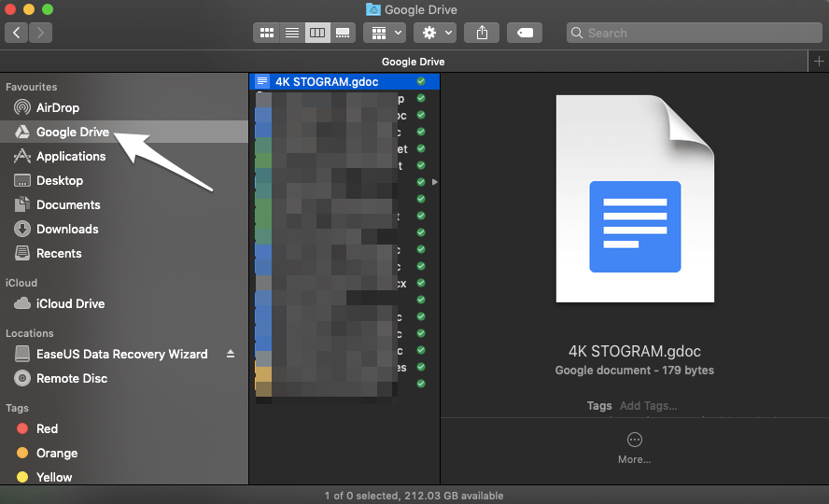This screenshot has width=829, height=504.
Task: Select the 4K STOGRAM.gdoc file
Action: (x=344, y=81)
